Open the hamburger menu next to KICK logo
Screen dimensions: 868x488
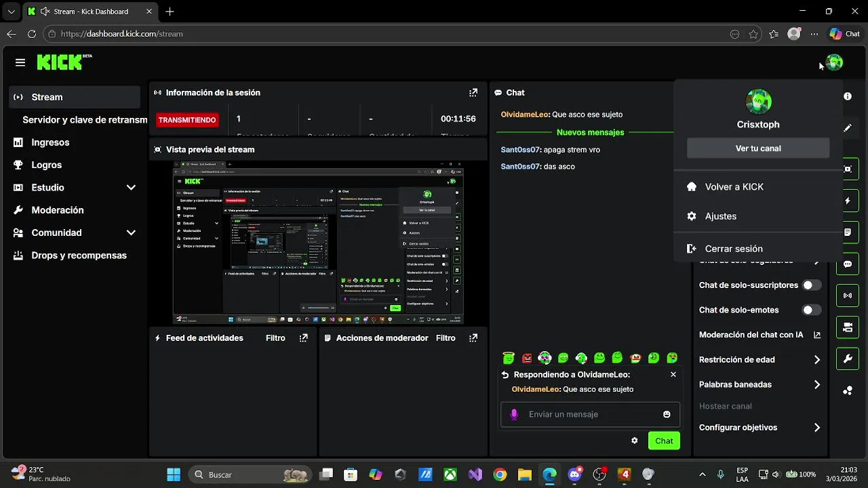pyautogui.click(x=20, y=62)
